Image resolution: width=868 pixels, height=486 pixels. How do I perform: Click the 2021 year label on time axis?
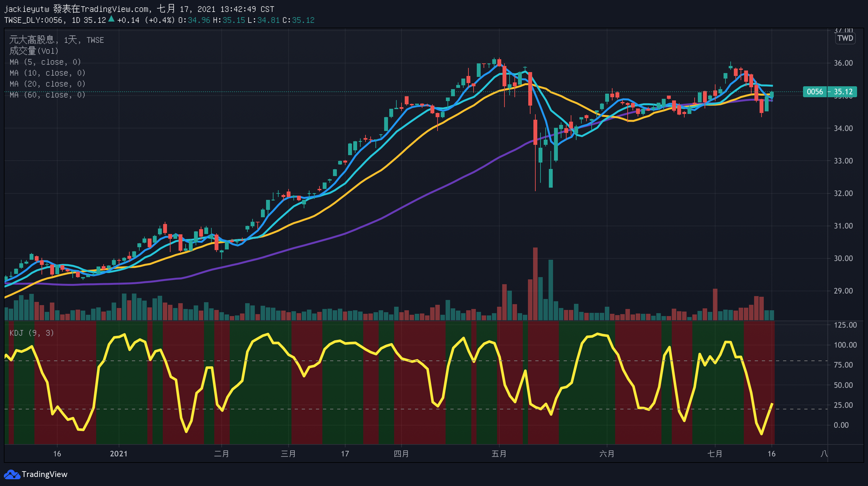119,453
